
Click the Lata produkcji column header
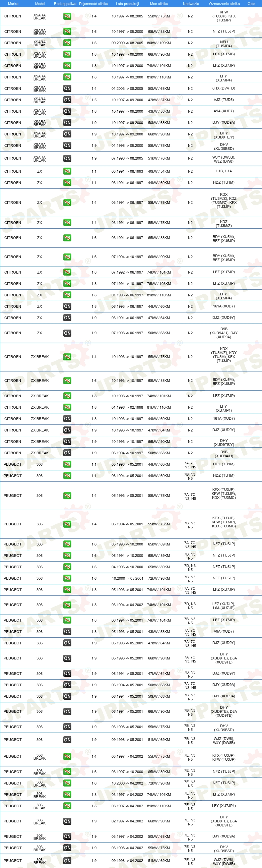(x=127, y=4)
